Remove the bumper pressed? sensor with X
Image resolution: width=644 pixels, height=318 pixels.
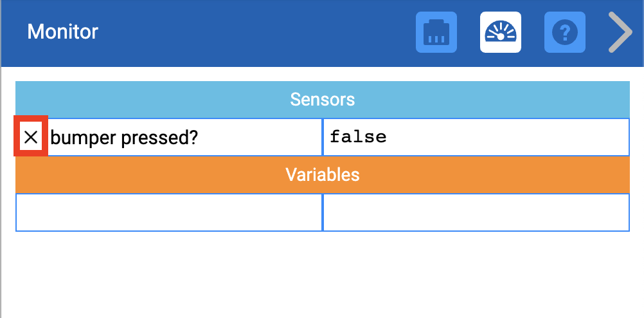click(x=31, y=136)
